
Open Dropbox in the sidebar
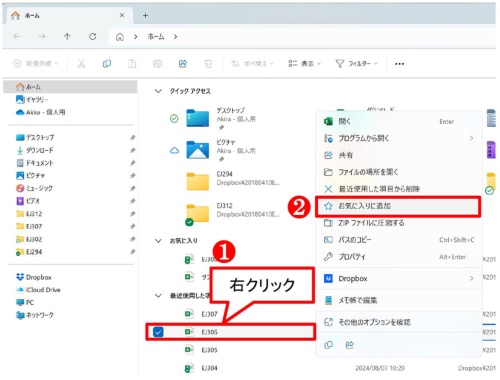coord(34,277)
